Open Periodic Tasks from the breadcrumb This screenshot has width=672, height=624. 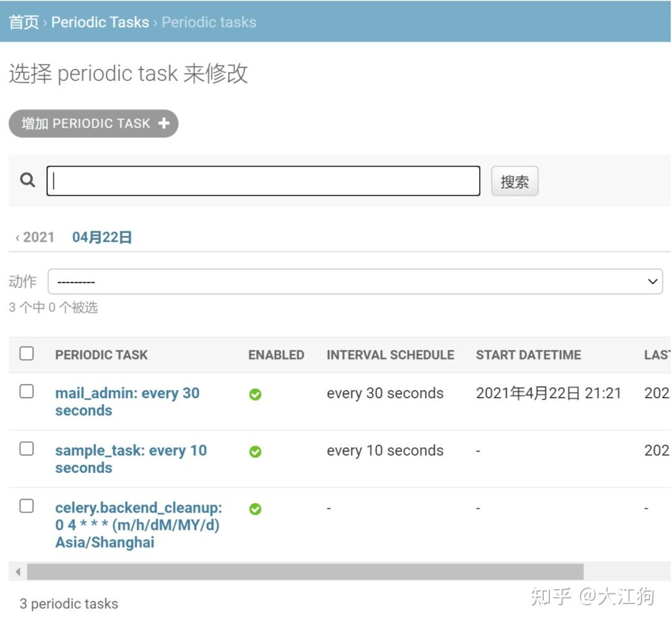100,22
